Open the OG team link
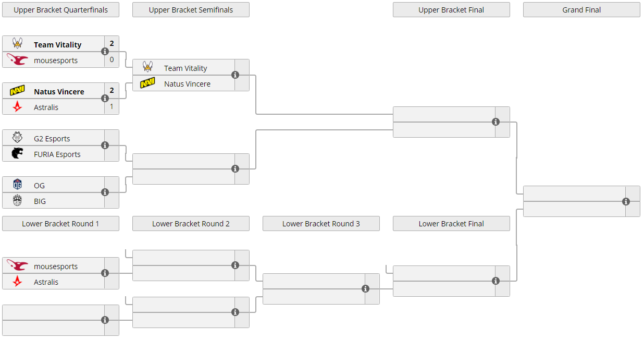 tap(39, 186)
